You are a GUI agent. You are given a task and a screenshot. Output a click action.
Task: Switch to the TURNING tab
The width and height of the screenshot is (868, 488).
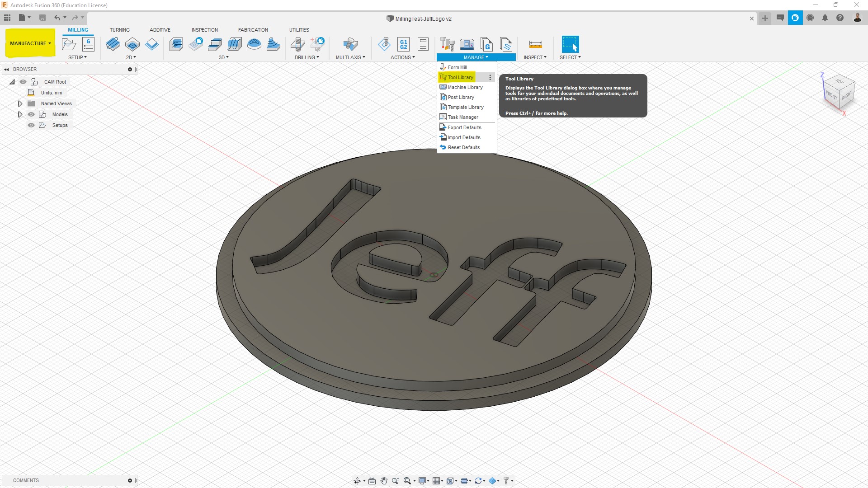pyautogui.click(x=119, y=30)
